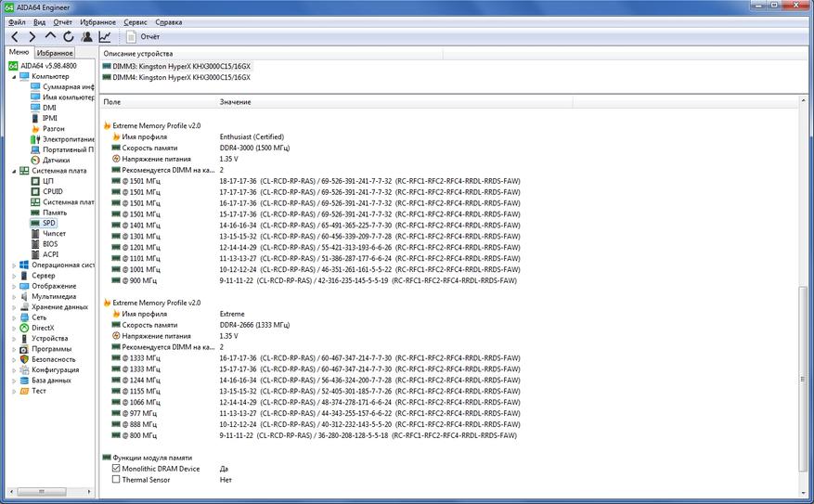
Task: Select the DDR4-2666 (1333 МГц) speed value
Action: [x=254, y=325]
